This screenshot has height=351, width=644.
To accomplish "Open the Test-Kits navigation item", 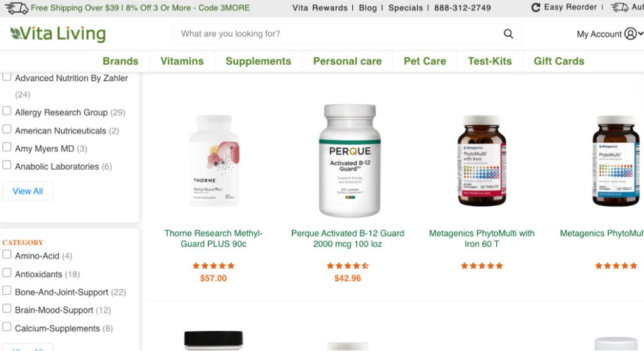I will coord(490,61).
